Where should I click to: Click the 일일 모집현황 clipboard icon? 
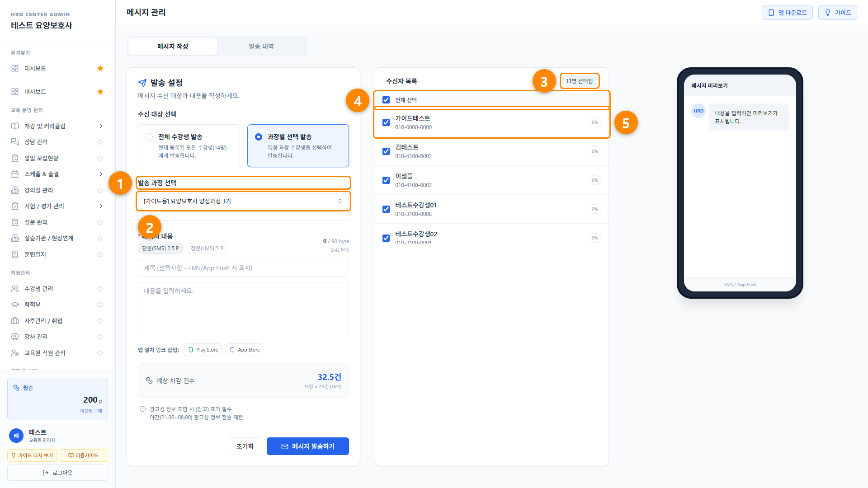15,158
